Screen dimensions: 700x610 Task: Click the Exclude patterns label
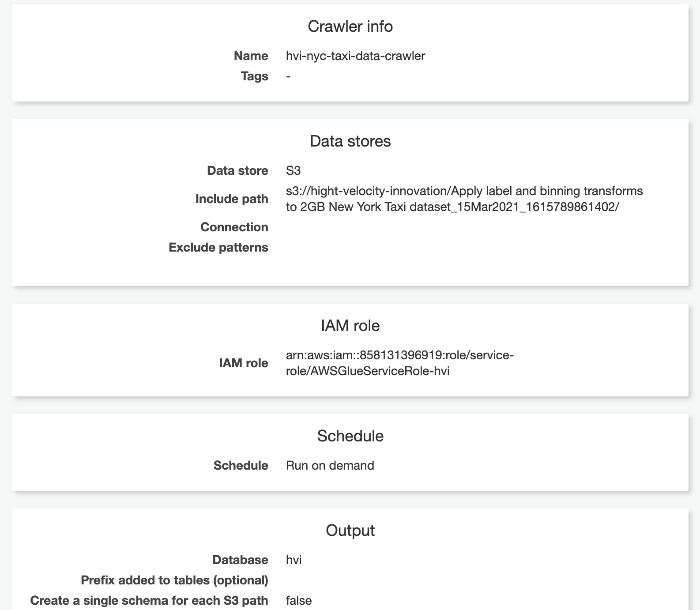pos(218,248)
